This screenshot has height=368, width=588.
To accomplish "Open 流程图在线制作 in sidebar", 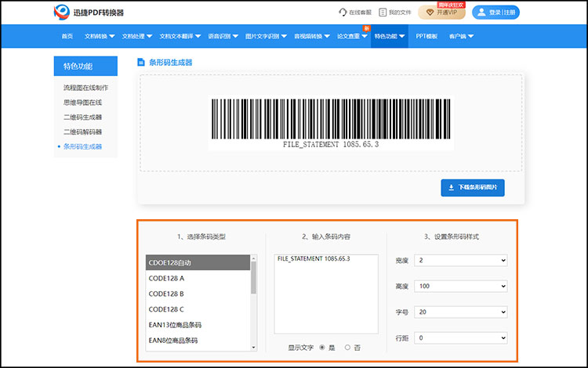I will pyautogui.click(x=85, y=88).
